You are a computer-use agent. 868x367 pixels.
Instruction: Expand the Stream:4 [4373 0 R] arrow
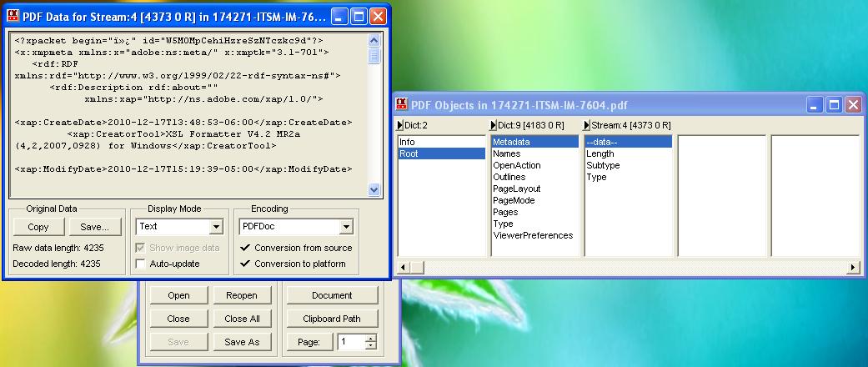(587, 126)
